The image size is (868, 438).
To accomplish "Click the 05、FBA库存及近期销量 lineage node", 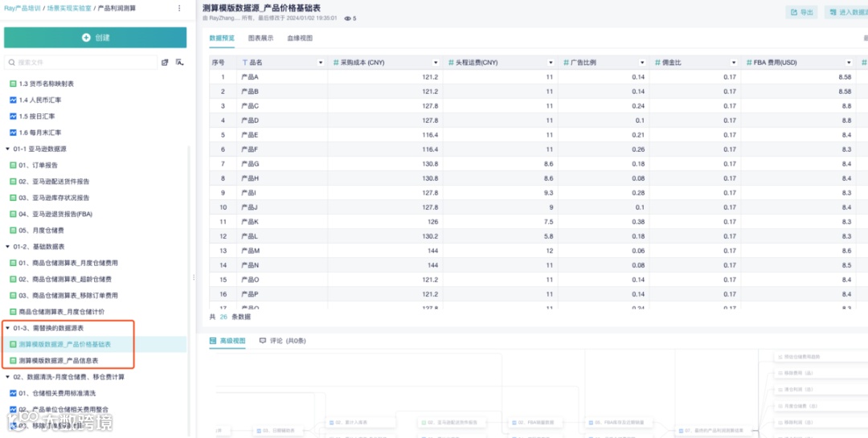I will pos(620,423).
